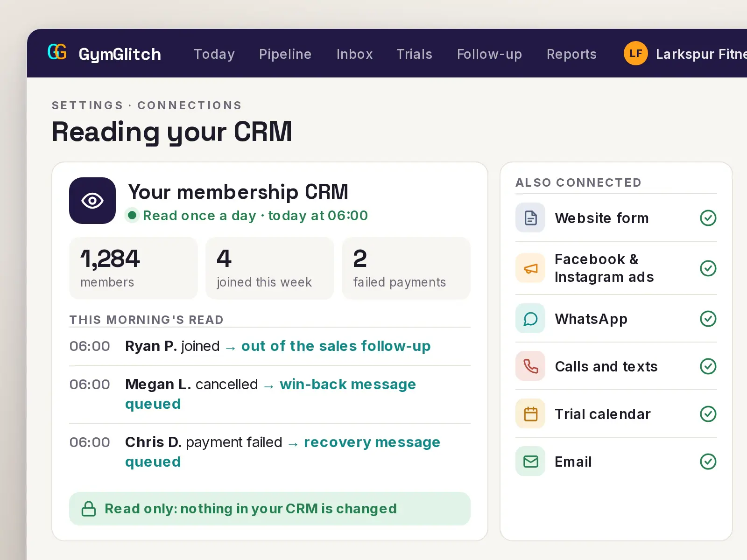The height and width of the screenshot is (560, 747).
Task: Select the 'Ryan P.' name
Action: point(151,346)
